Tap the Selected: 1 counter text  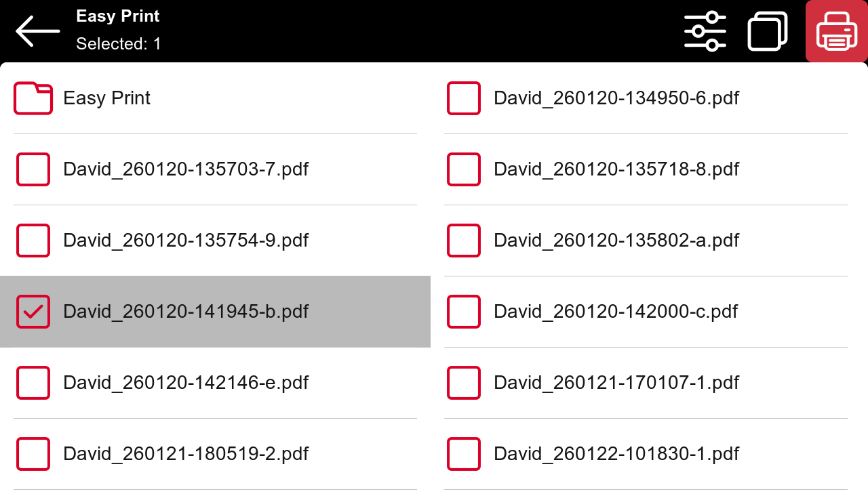click(119, 44)
